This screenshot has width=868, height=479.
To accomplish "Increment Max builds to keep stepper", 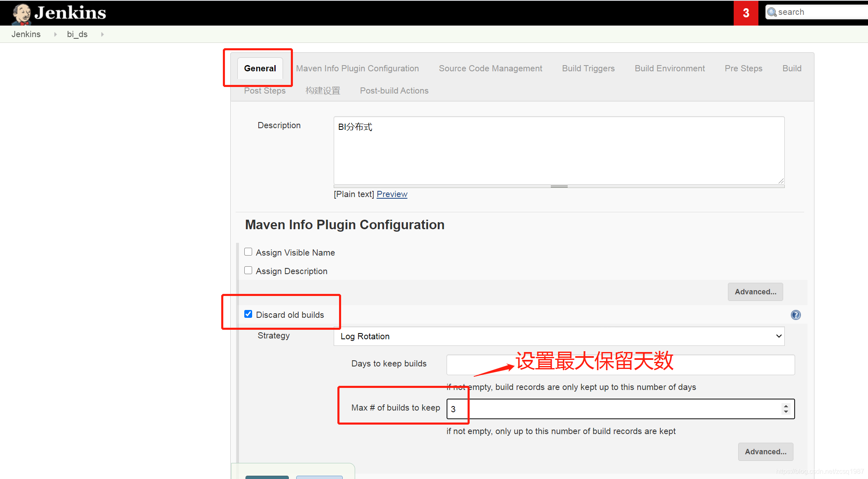I will click(x=786, y=406).
